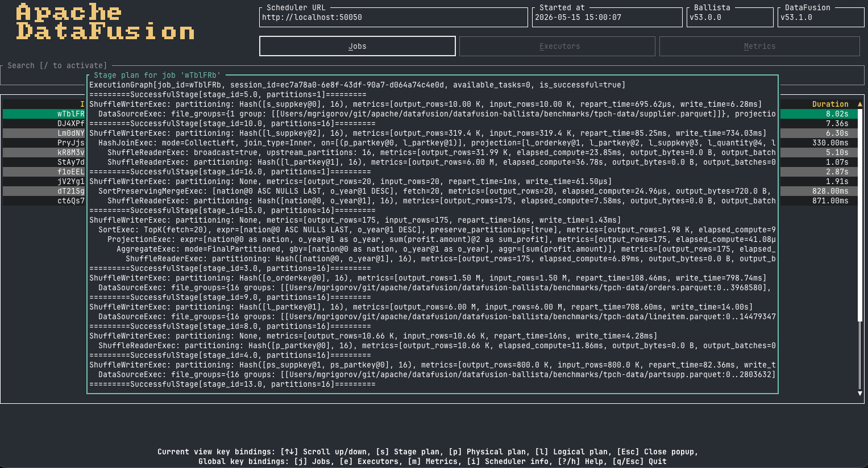Select job row dT21Sg
Viewport: 868px width, 468px height.
coord(44,191)
